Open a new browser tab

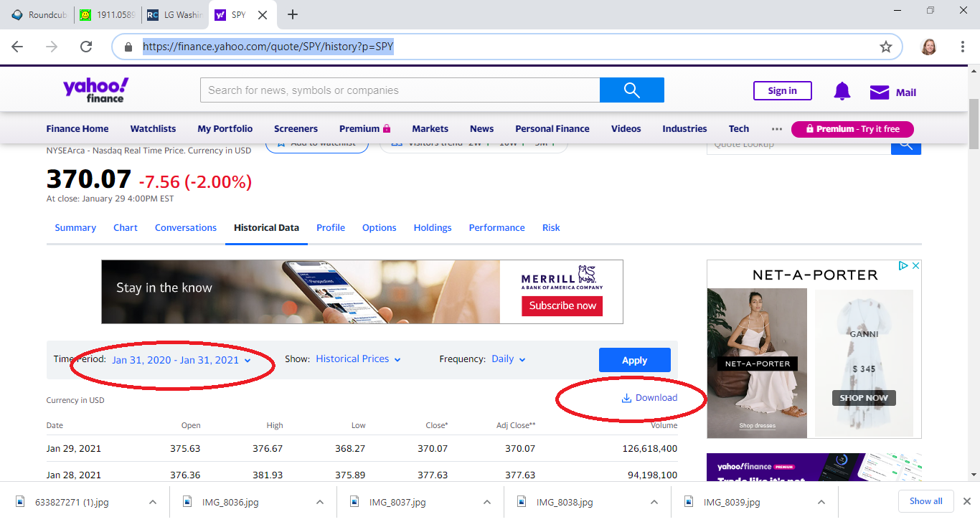pos(293,14)
